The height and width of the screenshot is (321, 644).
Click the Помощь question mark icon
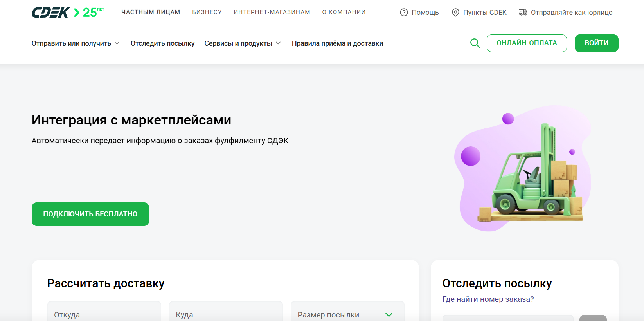click(x=404, y=13)
